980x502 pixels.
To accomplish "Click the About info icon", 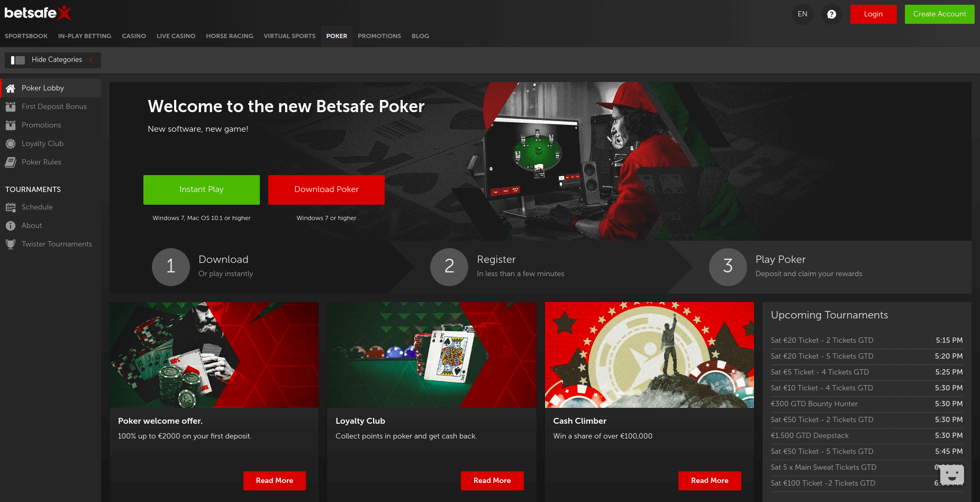I will coord(11,226).
